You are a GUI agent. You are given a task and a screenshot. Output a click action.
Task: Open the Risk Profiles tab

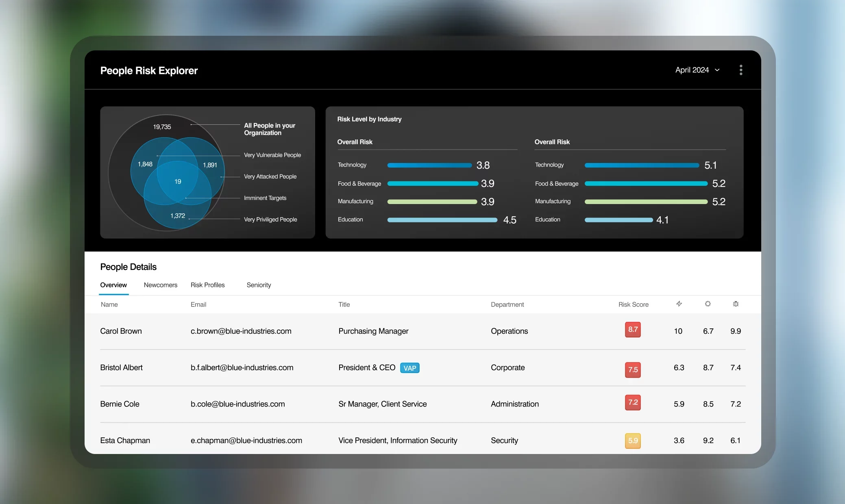(207, 285)
